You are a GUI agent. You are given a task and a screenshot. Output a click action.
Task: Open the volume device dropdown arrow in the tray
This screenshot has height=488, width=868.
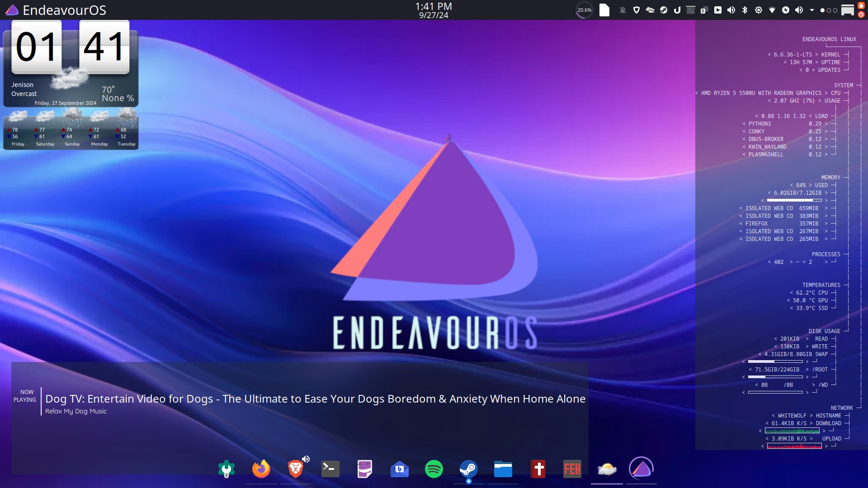coord(811,9)
